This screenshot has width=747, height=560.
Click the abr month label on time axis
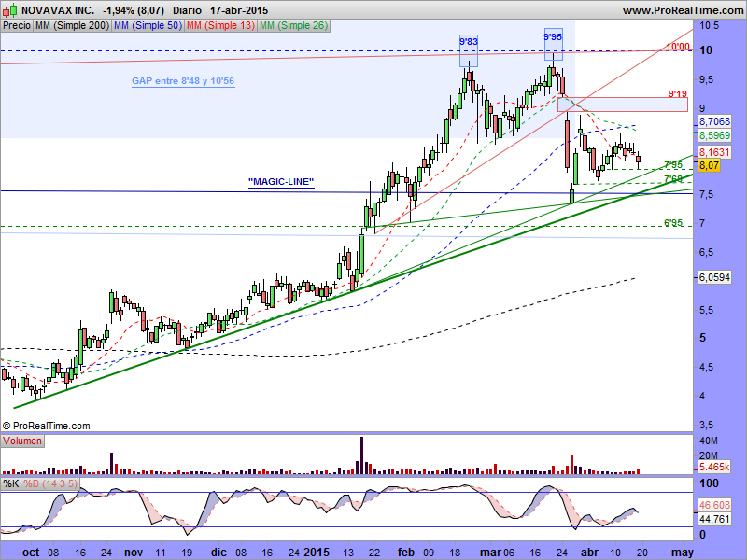tap(590, 553)
